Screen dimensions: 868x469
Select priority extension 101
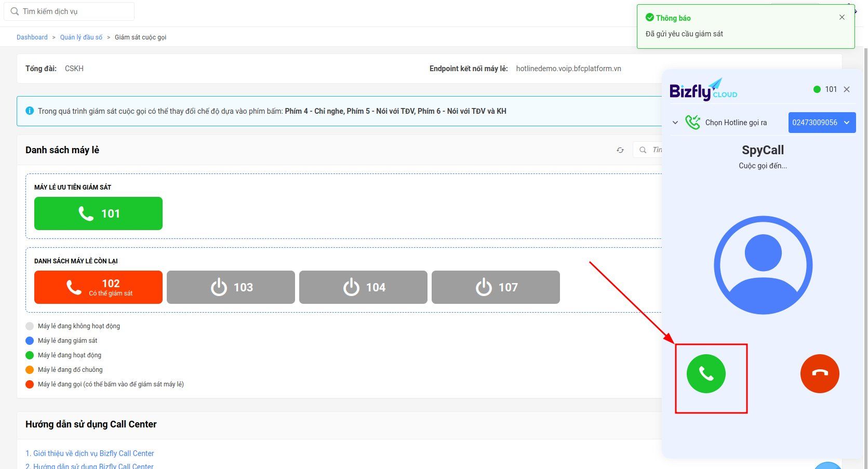[98, 213]
